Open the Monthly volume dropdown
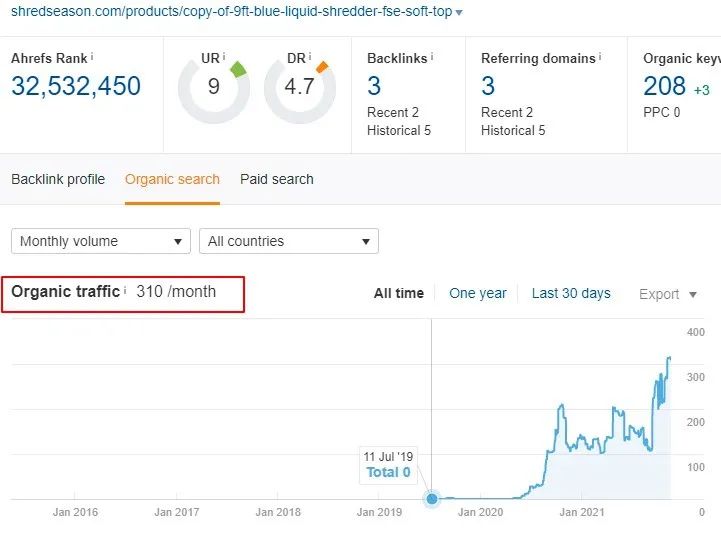 tap(100, 241)
